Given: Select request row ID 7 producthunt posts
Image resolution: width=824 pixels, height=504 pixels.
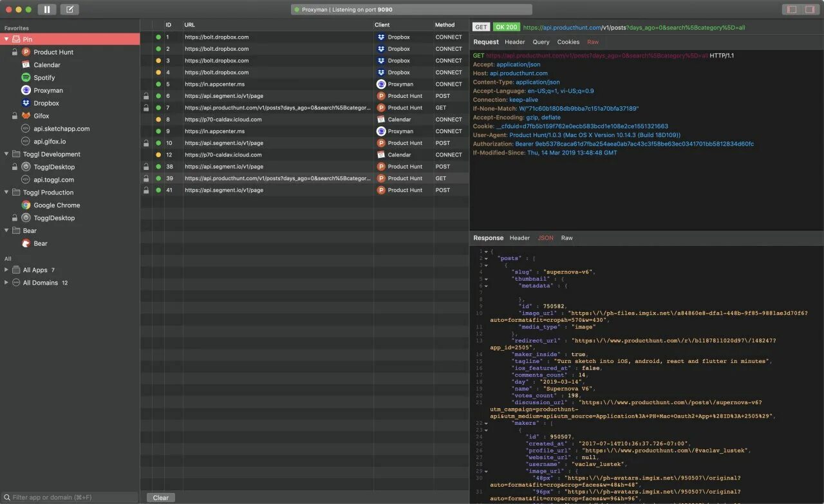Looking at the screenshot, I should click(x=305, y=107).
